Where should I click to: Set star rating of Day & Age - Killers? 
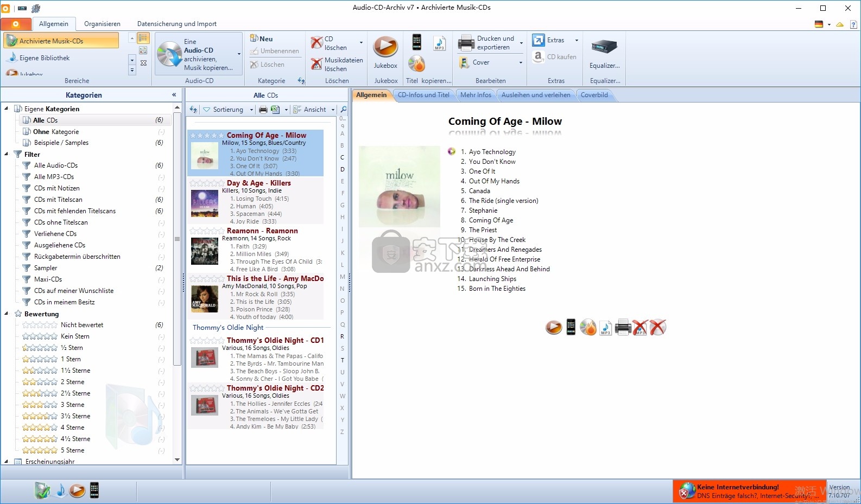click(207, 183)
